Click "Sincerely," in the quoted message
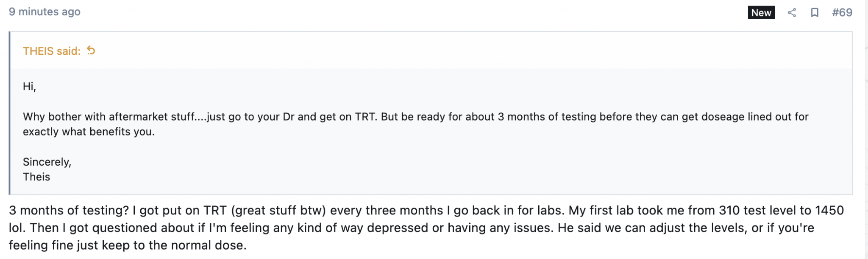The height and width of the screenshot is (259, 868). tap(47, 162)
